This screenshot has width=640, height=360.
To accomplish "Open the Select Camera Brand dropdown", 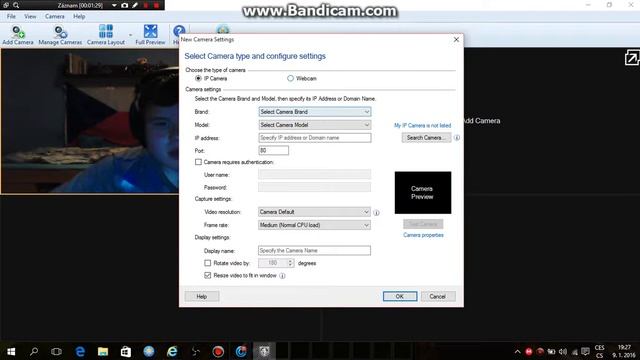I will [x=315, y=112].
